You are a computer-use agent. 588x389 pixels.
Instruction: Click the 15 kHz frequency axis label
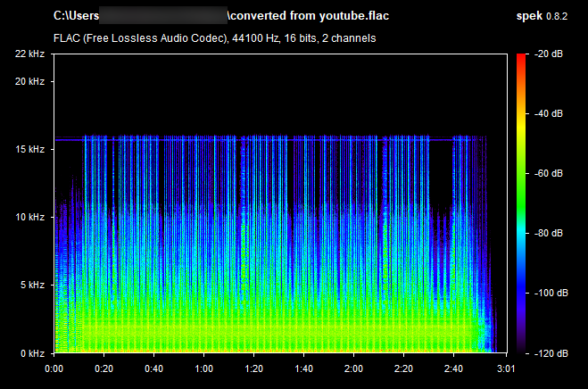pyautogui.click(x=32, y=149)
